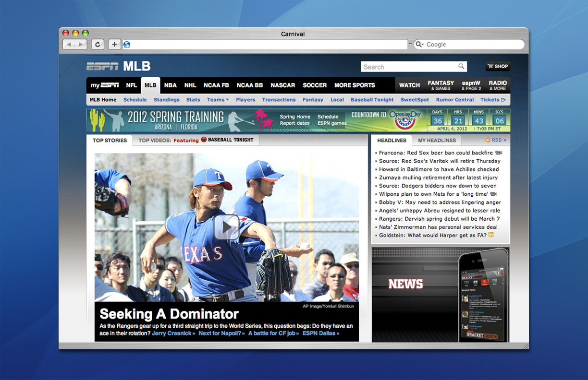The image size is (588, 380).
Task: Click the Bracket Bound phone ad
Action: point(441,294)
